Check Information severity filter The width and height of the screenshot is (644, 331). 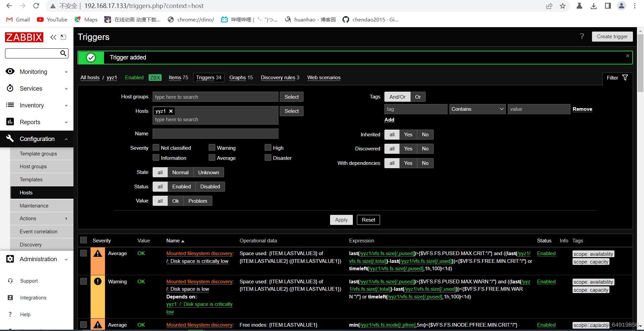tap(156, 157)
